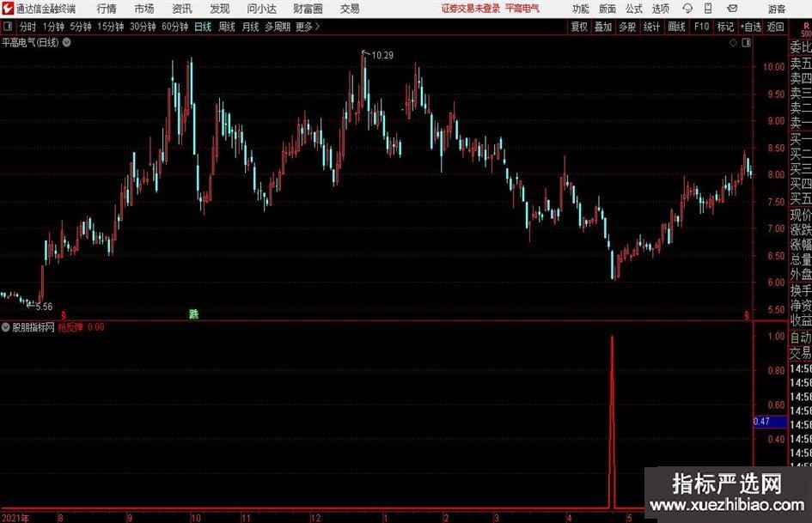
Task: Add stock with +自选 button
Action: 751,27
